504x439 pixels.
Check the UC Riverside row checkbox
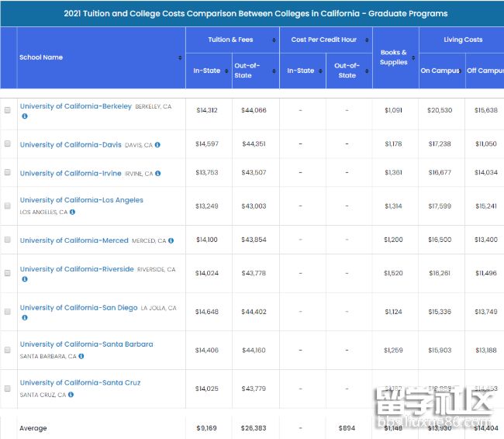pos(8,273)
